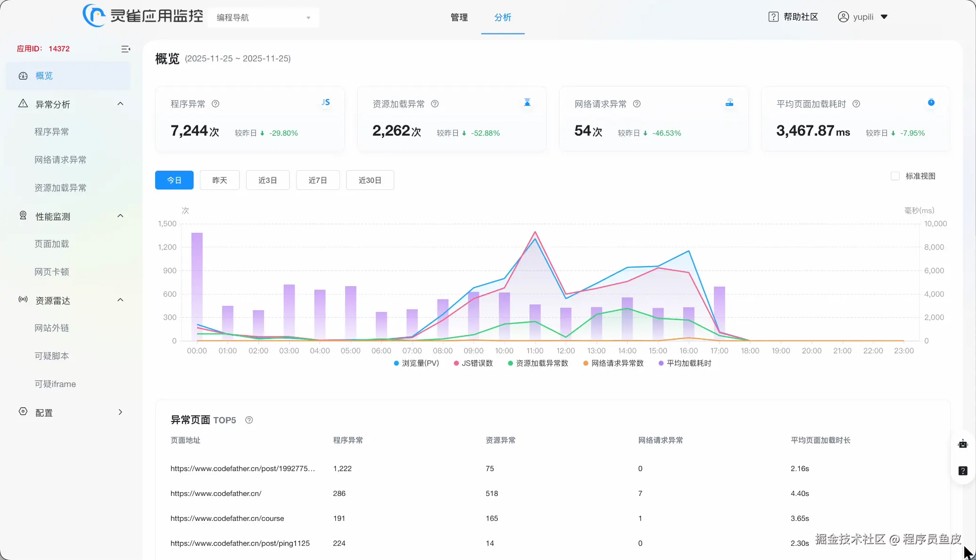
Task: Open the robot assistant floating icon
Action: click(x=963, y=444)
